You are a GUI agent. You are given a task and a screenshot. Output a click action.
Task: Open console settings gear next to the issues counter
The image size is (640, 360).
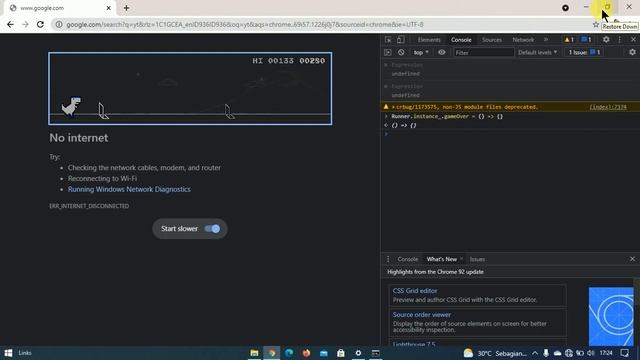coord(632,52)
